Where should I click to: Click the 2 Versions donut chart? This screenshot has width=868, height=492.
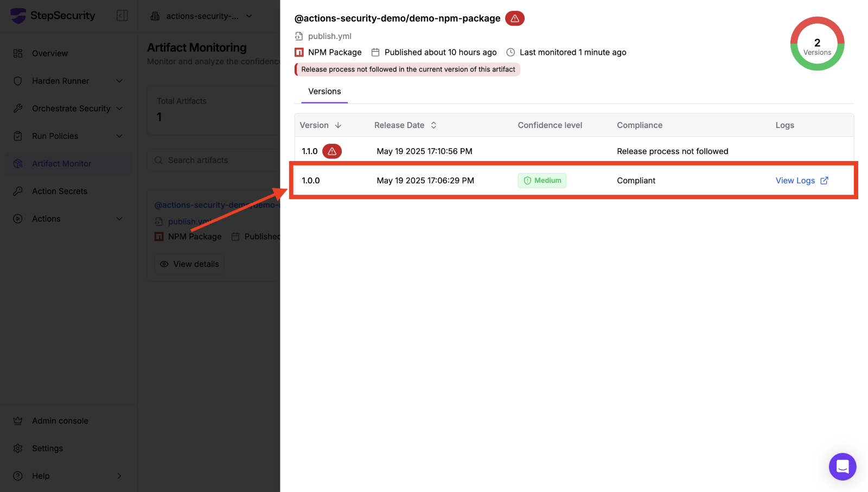[x=817, y=44]
